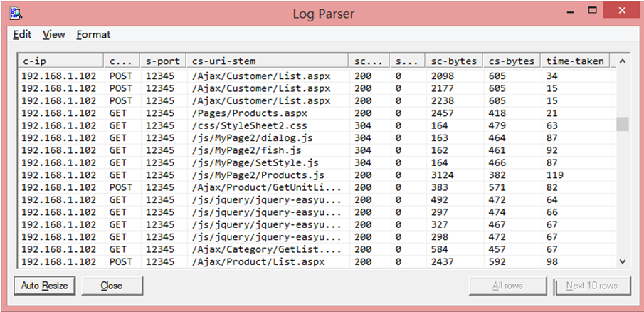Image resolution: width=644 pixels, height=312 pixels.
Task: Click the sc-bytes column header
Action: [x=453, y=61]
